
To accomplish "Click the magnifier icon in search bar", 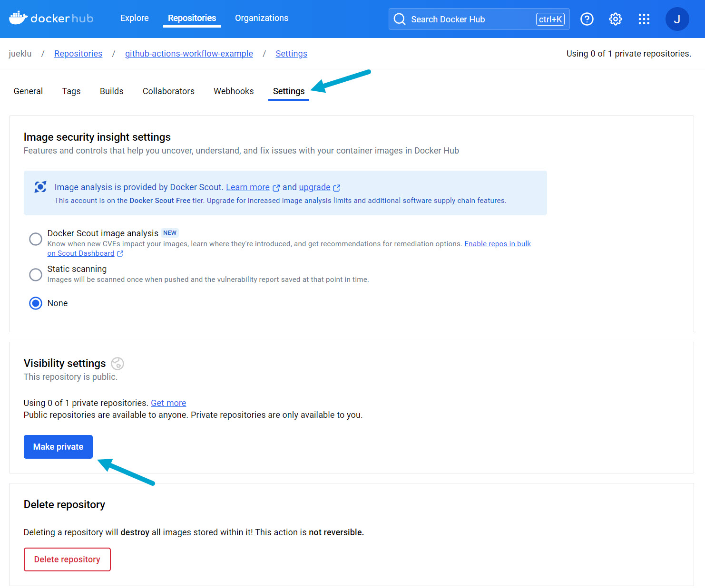I will (x=400, y=19).
